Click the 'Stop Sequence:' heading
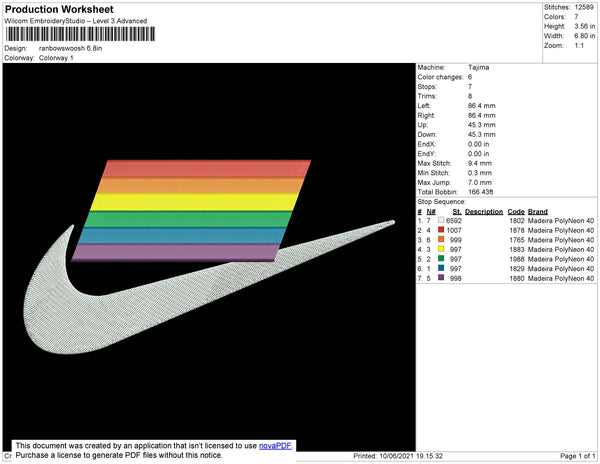Screen dimensions: 600x464 442,202
